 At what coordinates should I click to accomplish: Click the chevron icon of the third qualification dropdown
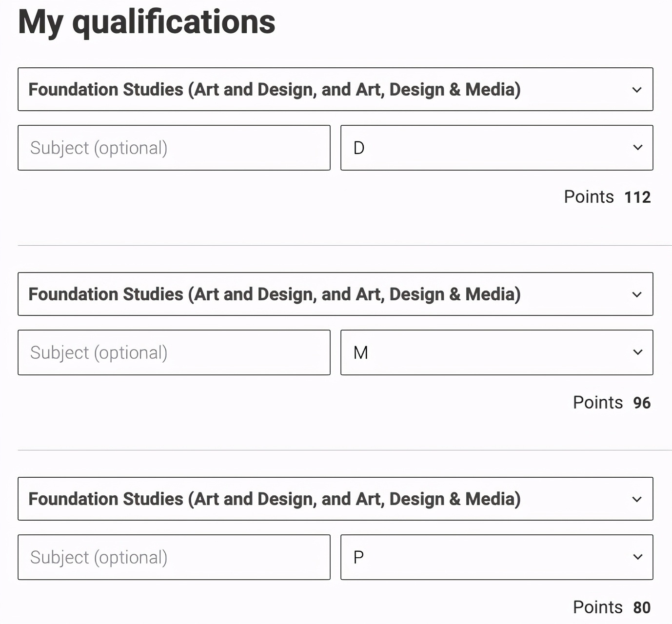click(x=636, y=499)
